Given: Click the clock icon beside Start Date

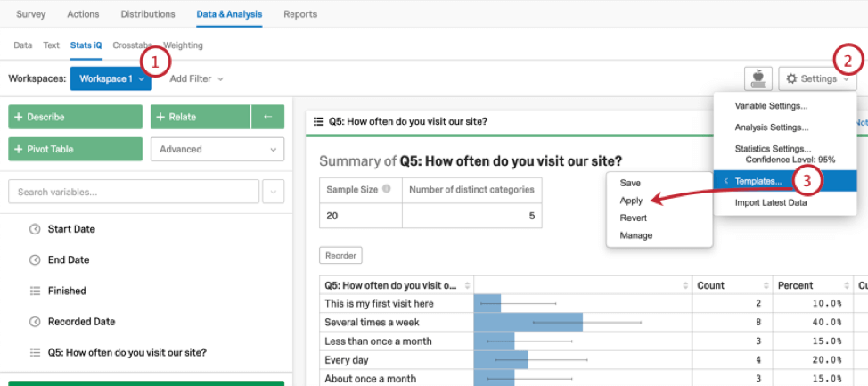Looking at the screenshot, I should [x=35, y=229].
